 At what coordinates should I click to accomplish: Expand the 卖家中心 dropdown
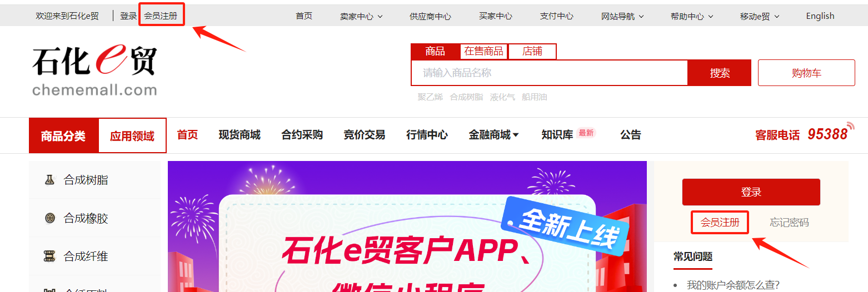pyautogui.click(x=362, y=16)
